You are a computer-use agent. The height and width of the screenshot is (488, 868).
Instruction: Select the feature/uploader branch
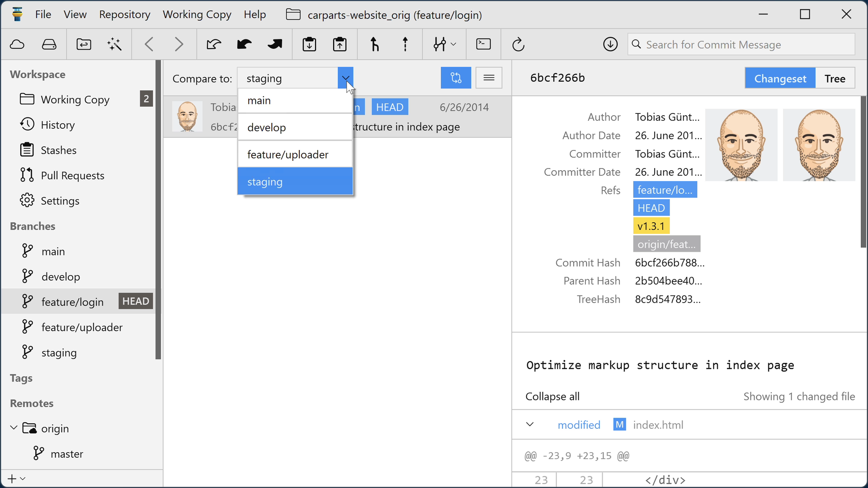(x=82, y=327)
